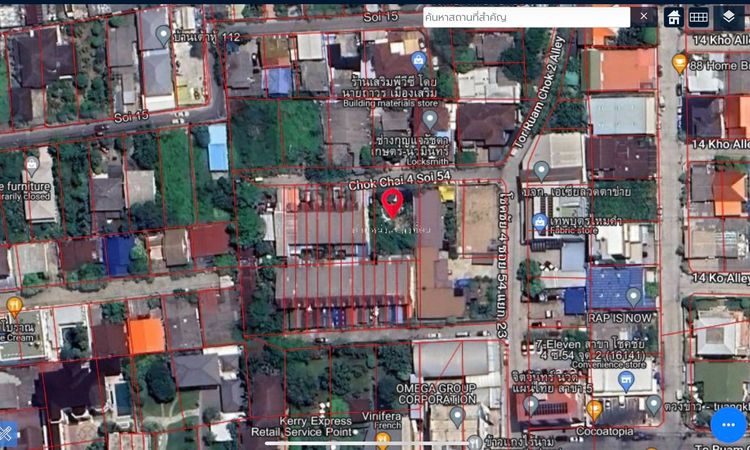Click the RAP IS NOW place label
Viewport: 750px width, 450px height.
[x=620, y=318]
